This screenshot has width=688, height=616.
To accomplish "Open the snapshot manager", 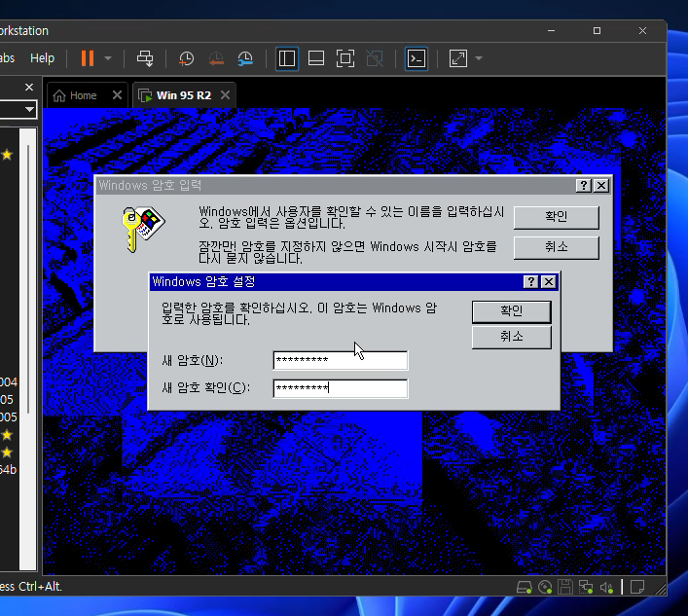I will point(245,58).
